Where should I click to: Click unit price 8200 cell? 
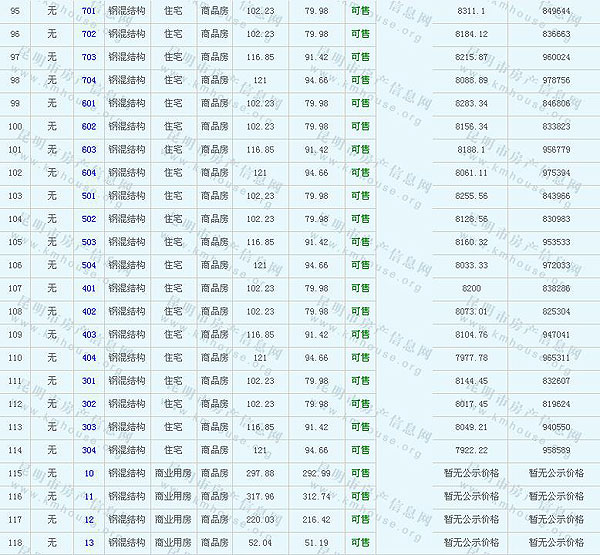(471, 288)
